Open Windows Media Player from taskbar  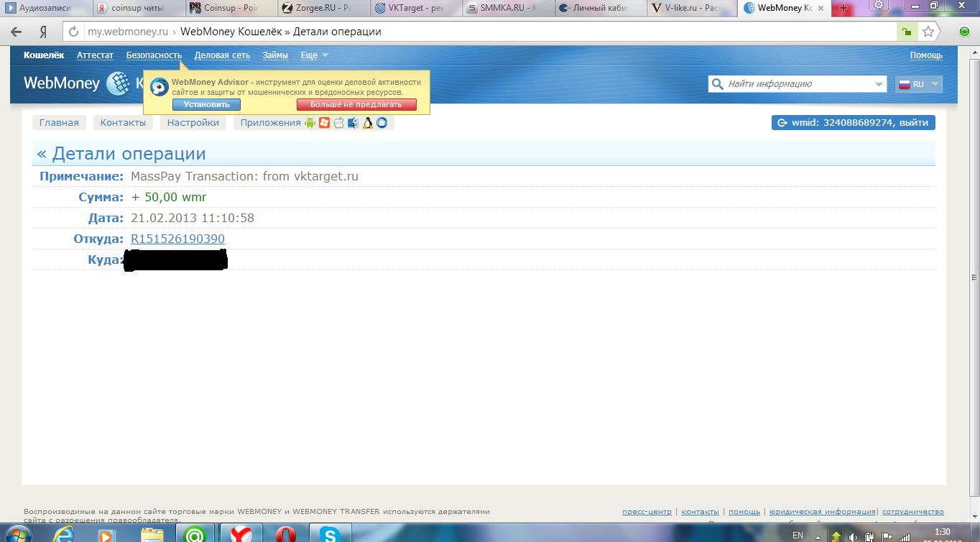point(106,534)
